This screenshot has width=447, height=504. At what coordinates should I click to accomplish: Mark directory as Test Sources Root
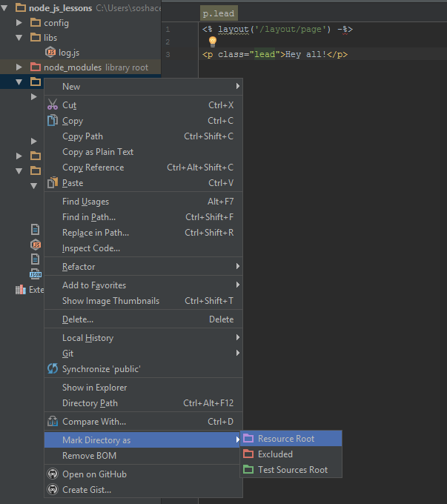click(291, 470)
